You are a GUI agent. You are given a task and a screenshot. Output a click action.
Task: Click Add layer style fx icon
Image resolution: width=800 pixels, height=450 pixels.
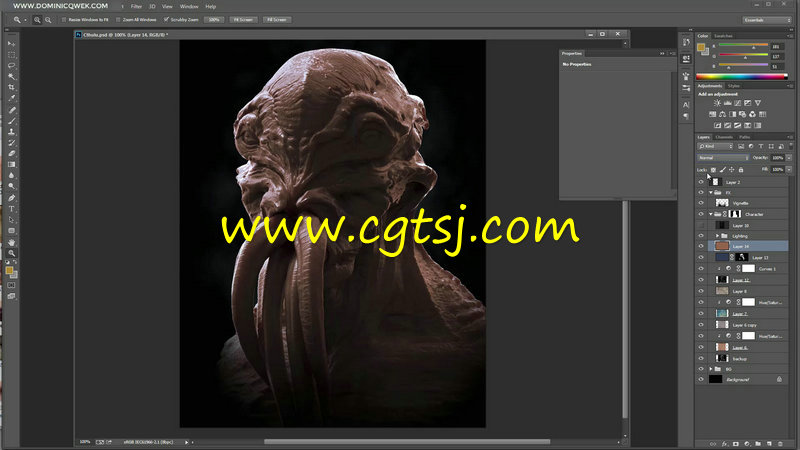tap(724, 444)
